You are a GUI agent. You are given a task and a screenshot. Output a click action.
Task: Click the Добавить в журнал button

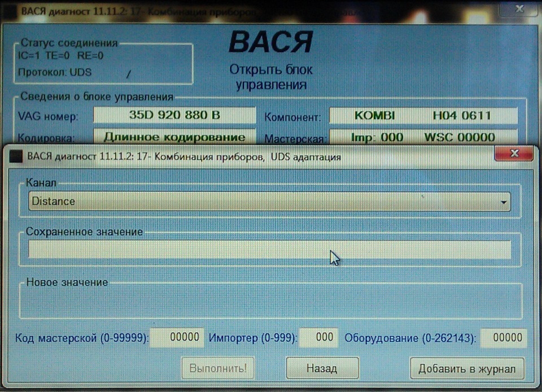(x=467, y=368)
